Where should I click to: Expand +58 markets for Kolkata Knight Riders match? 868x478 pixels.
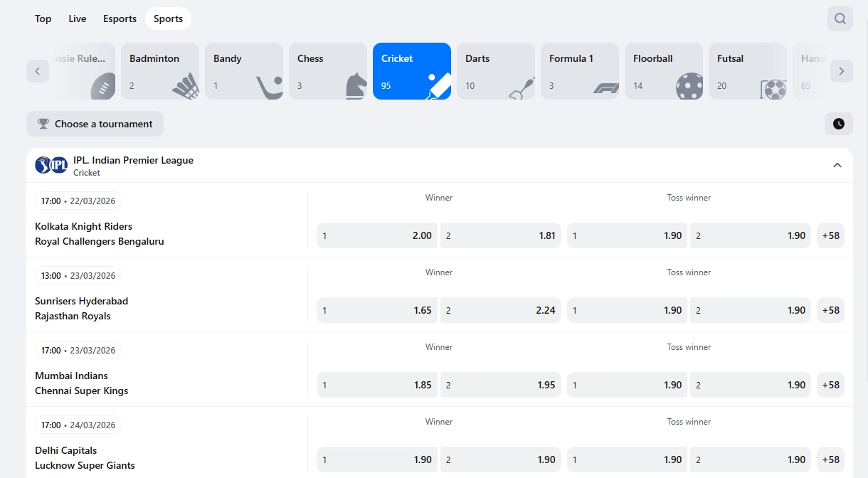(830, 235)
